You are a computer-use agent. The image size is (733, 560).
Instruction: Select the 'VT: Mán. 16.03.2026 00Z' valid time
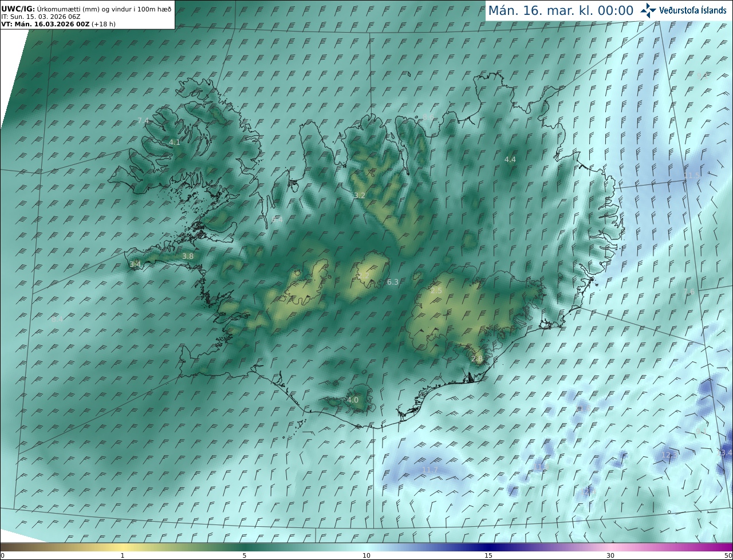tap(45, 25)
